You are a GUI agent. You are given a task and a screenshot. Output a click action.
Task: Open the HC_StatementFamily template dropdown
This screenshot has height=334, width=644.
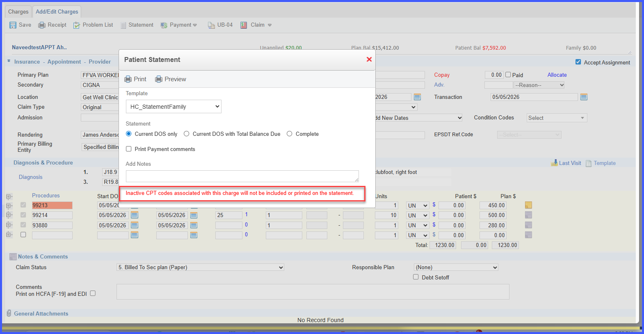174,107
